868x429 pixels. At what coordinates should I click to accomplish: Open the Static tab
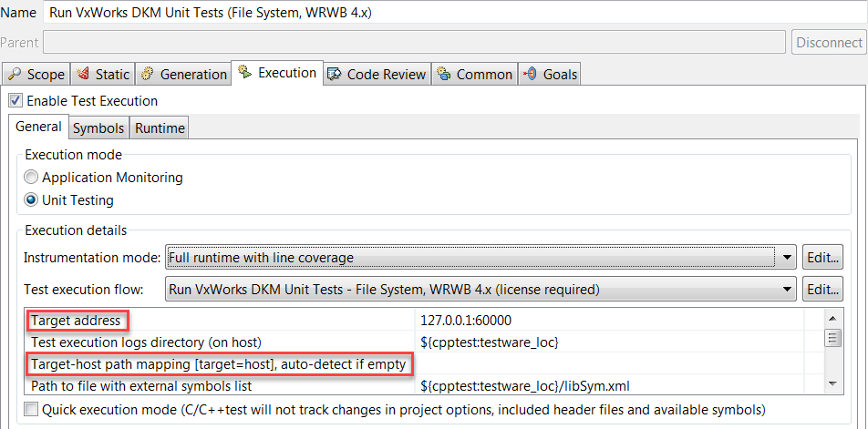pos(102,74)
